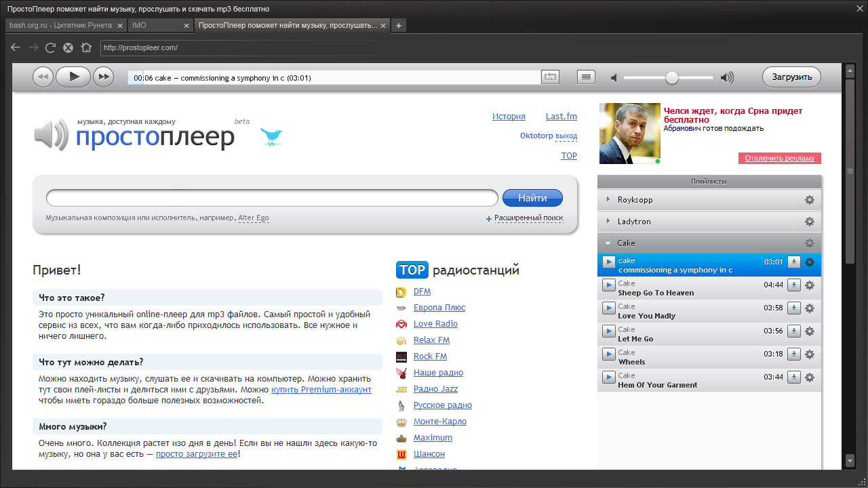The image size is (868, 488).
Task: Open DFM radio station link
Action: (422, 291)
